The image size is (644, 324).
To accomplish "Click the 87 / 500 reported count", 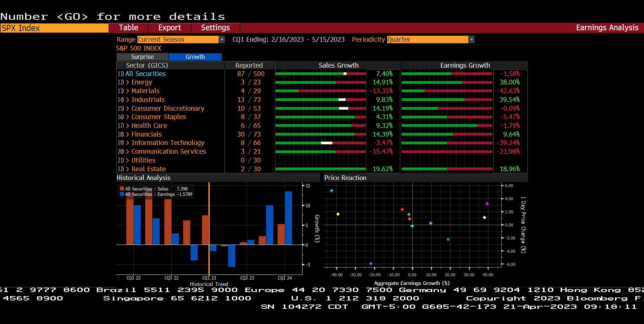I will tap(251, 74).
